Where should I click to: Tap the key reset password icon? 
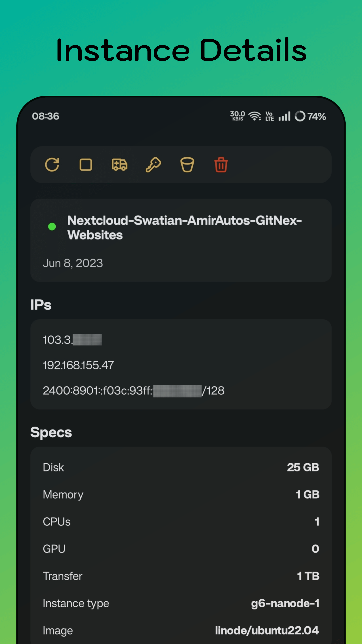[x=153, y=165]
